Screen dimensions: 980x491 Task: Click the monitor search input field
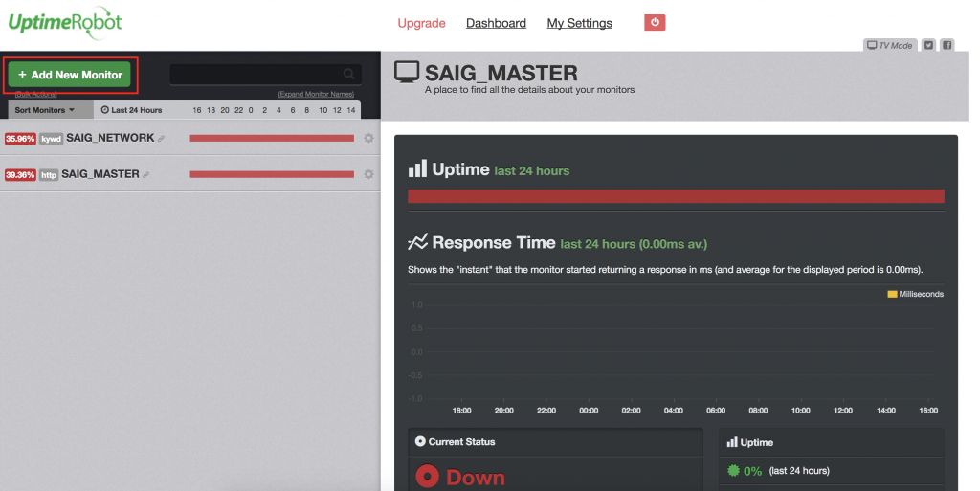click(256, 75)
